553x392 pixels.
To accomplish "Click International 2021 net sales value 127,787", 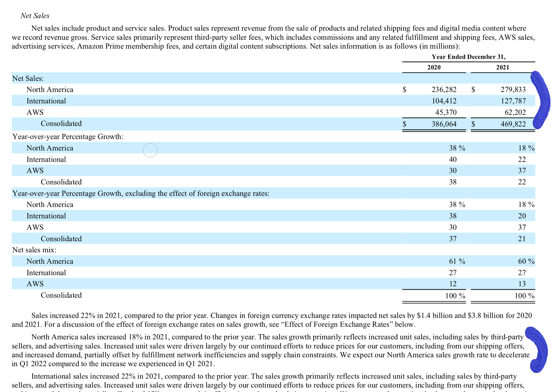I will click(513, 101).
